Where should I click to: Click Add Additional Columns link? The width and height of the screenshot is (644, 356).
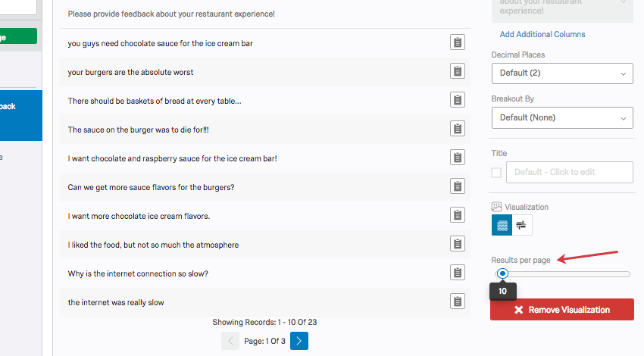(x=542, y=34)
